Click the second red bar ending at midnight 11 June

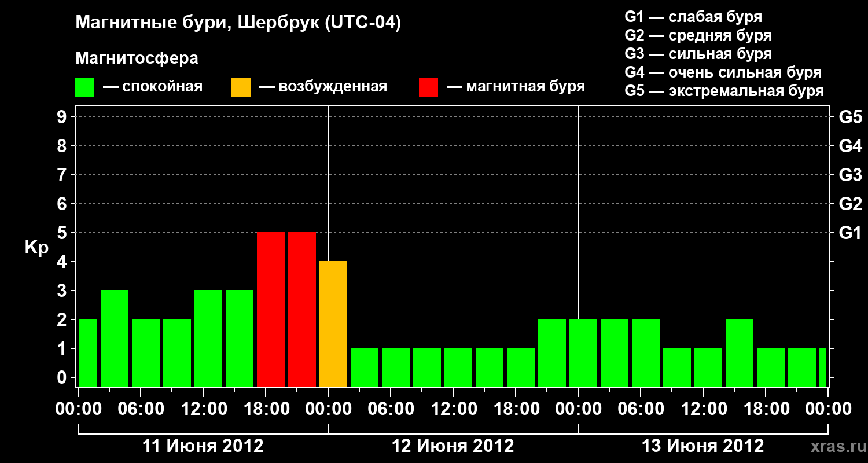point(302,309)
